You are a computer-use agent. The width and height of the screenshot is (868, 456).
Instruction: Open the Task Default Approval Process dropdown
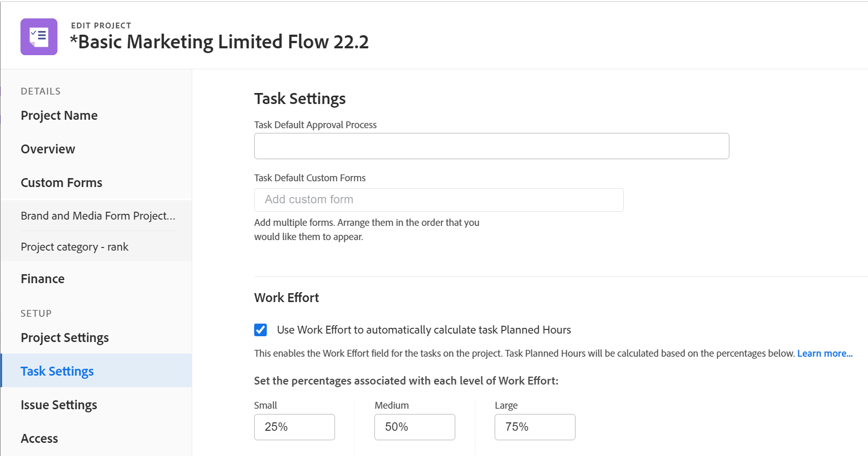[491, 146]
